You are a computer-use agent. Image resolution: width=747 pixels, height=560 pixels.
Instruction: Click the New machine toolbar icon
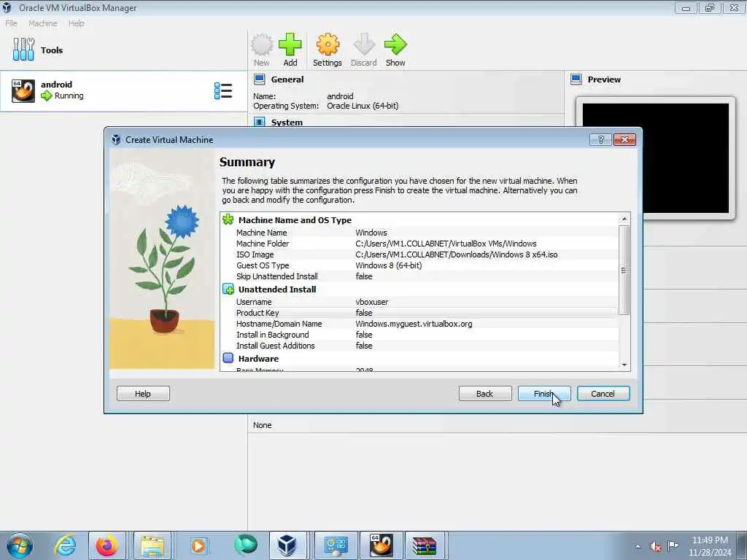pos(262,50)
